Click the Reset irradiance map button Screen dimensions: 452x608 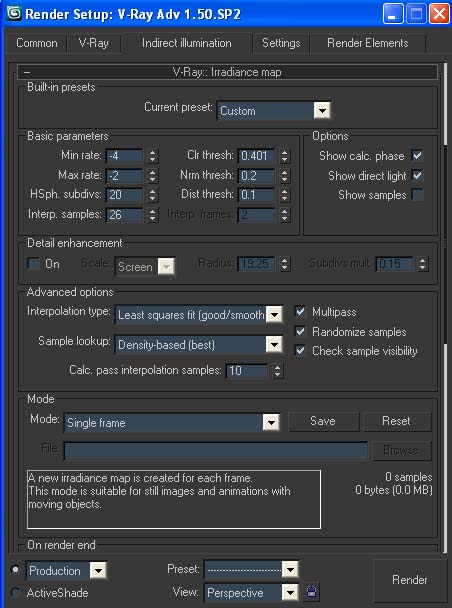click(x=396, y=421)
